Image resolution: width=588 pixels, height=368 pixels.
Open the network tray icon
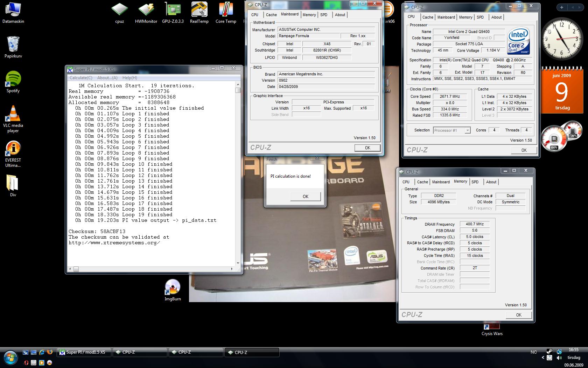pyautogui.click(x=559, y=351)
